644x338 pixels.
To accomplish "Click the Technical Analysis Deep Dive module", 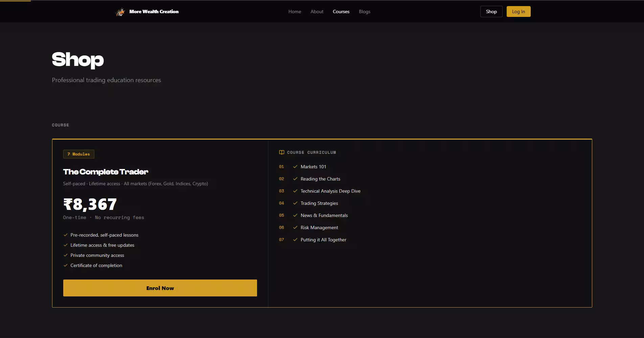I will pyautogui.click(x=330, y=191).
